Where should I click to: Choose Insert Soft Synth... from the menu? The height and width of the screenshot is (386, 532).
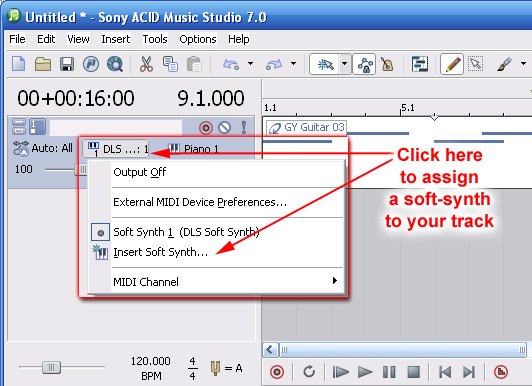[160, 252]
